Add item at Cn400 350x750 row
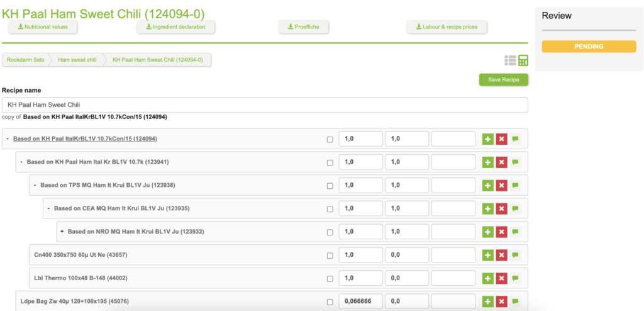 [487, 255]
